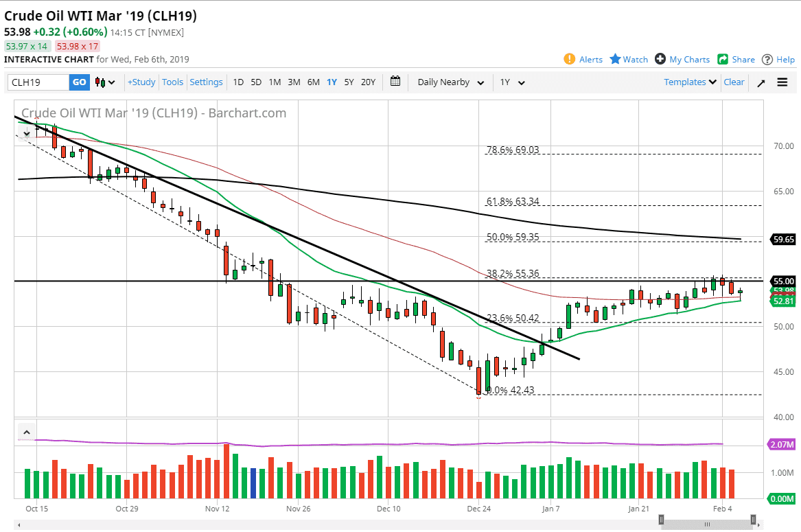Select the 1D timeframe
The height and width of the screenshot is (532, 801).
pyautogui.click(x=238, y=82)
